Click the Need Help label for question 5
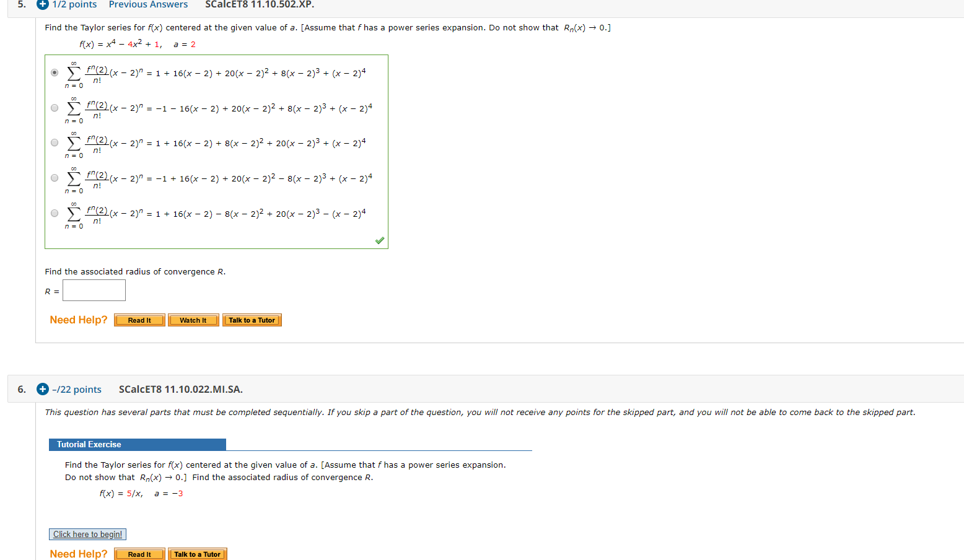 (x=78, y=320)
